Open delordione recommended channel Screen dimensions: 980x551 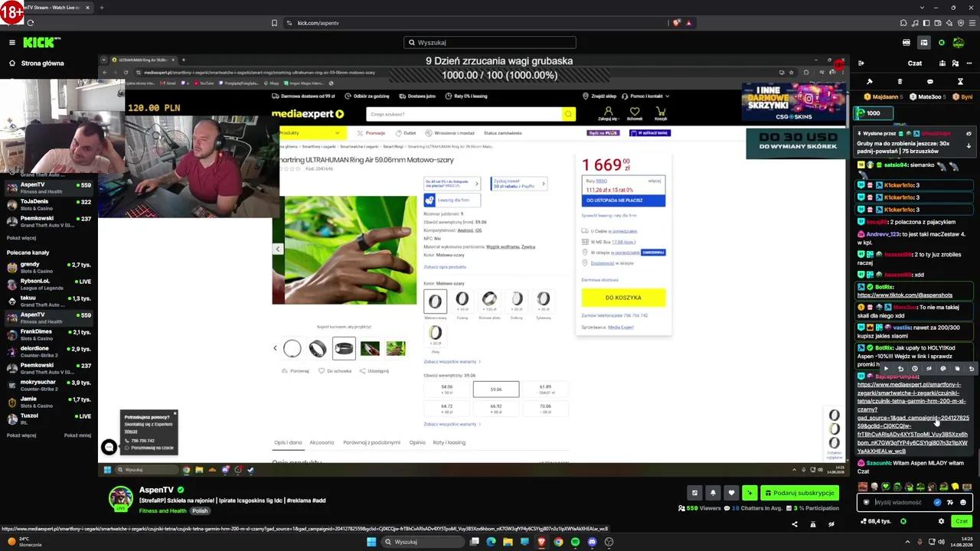tap(49, 351)
